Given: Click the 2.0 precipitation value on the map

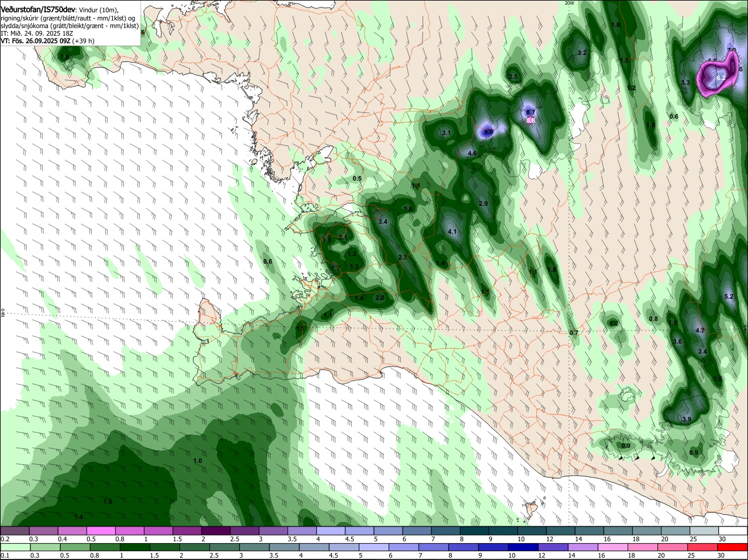Looking at the screenshot, I should 379,298.
